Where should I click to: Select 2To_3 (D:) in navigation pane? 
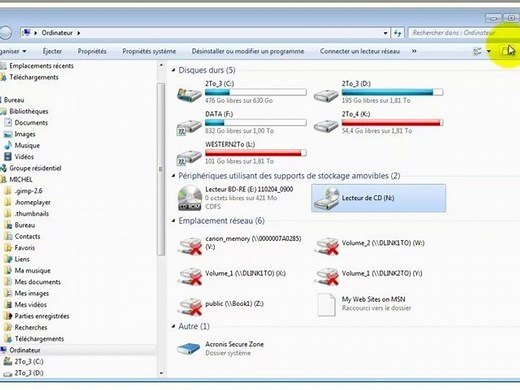[29, 373]
